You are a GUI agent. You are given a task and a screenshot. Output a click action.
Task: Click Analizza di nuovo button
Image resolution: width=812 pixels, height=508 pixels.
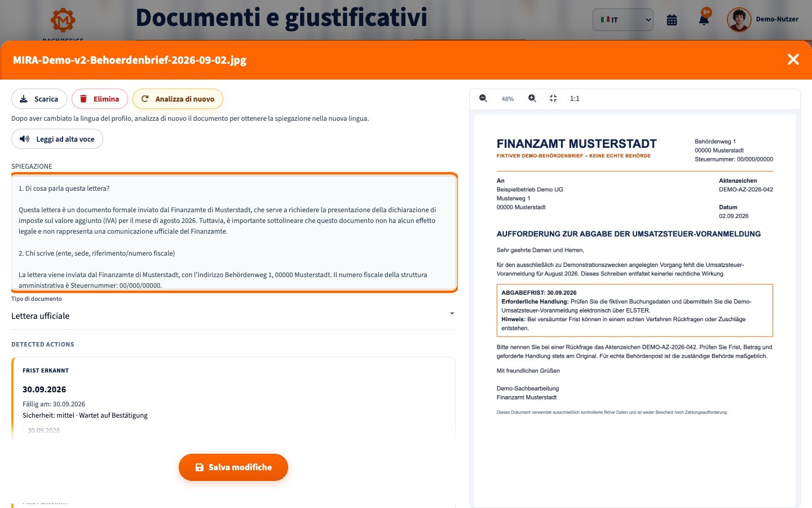tap(178, 99)
